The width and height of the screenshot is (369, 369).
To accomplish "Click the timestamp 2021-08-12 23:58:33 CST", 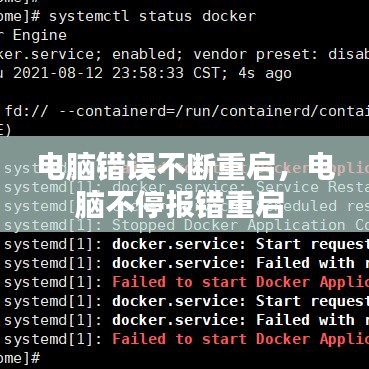I will pos(115,74).
